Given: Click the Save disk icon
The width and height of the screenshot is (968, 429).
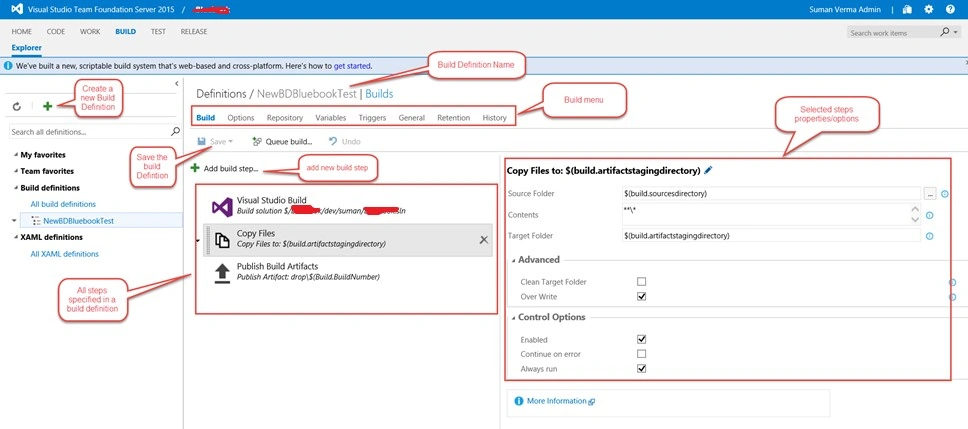Looking at the screenshot, I should coord(201,141).
